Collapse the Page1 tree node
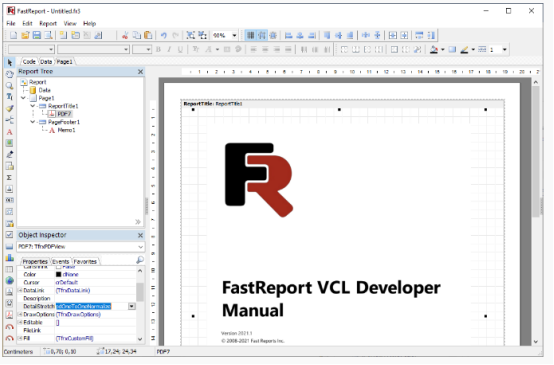Screen dimensions: 554x365 [23, 98]
